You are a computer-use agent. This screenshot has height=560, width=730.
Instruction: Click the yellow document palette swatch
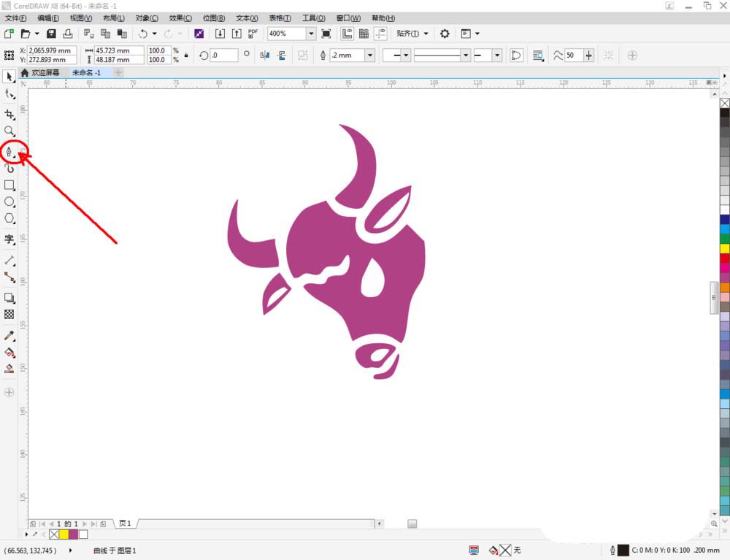[x=64, y=534]
